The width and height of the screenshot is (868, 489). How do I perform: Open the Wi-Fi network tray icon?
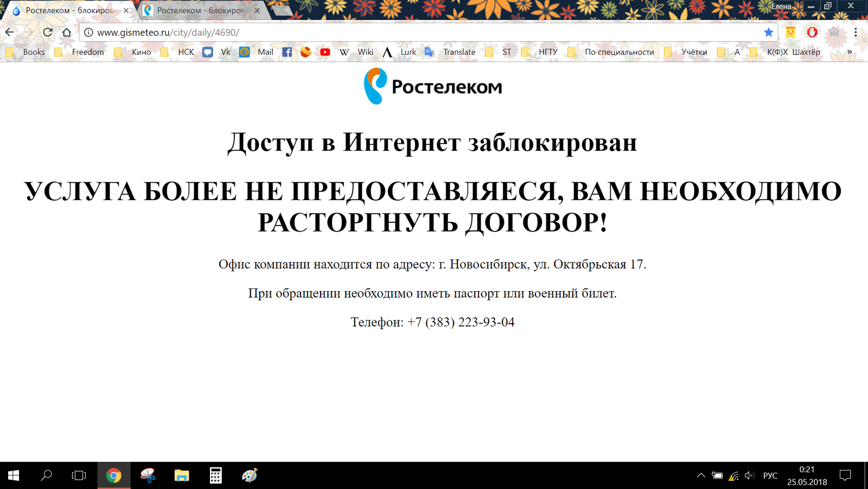[733, 475]
